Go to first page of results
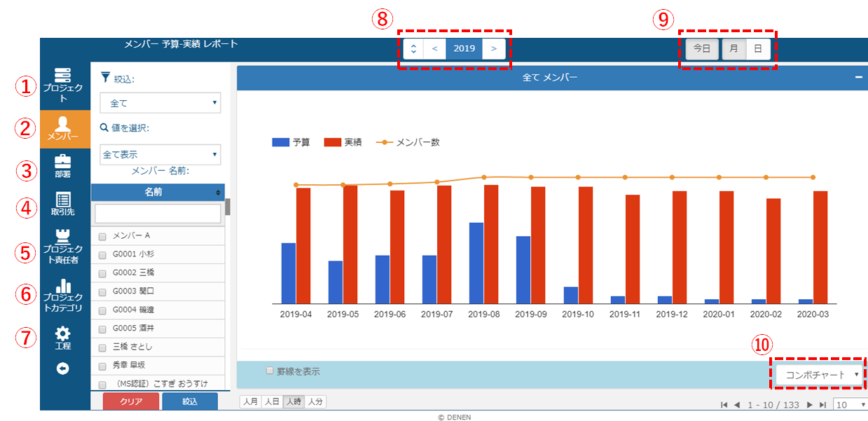The height and width of the screenshot is (421, 868). [724, 405]
